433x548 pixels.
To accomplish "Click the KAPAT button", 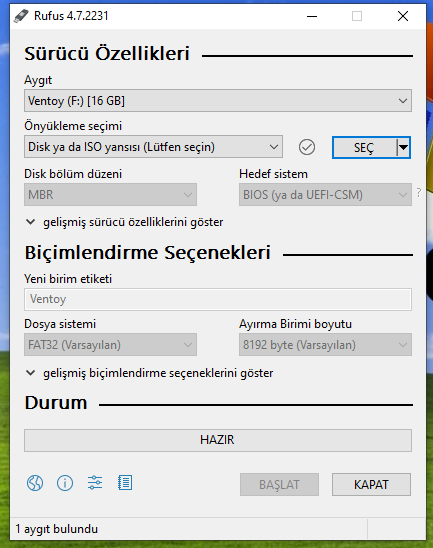I will pos(371,485).
